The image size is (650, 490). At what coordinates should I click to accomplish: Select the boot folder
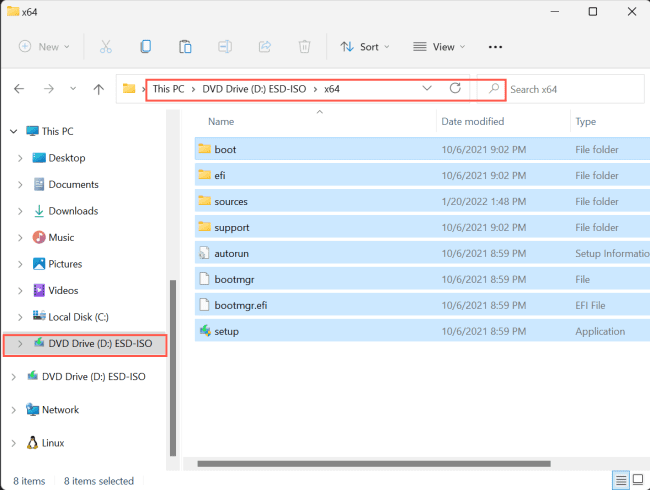click(422, 149)
